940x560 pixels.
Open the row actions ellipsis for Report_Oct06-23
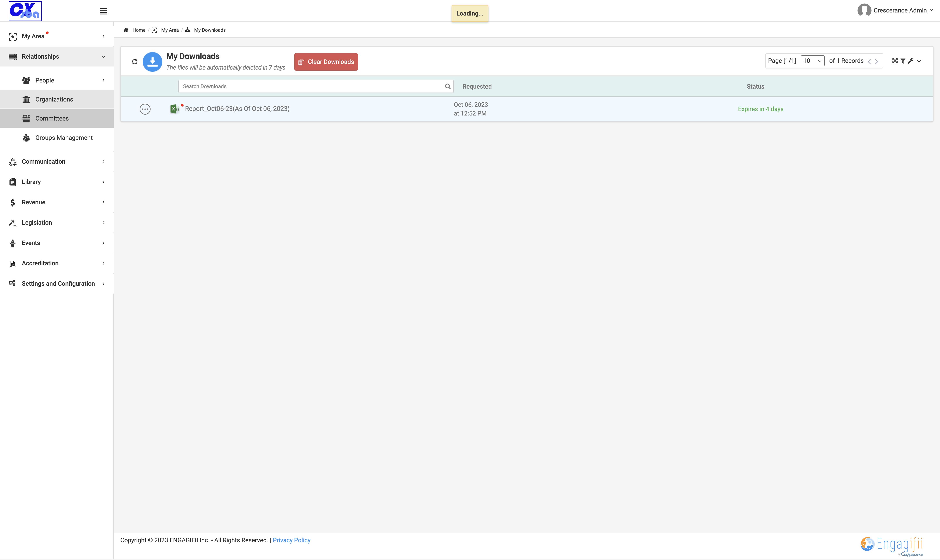point(145,109)
